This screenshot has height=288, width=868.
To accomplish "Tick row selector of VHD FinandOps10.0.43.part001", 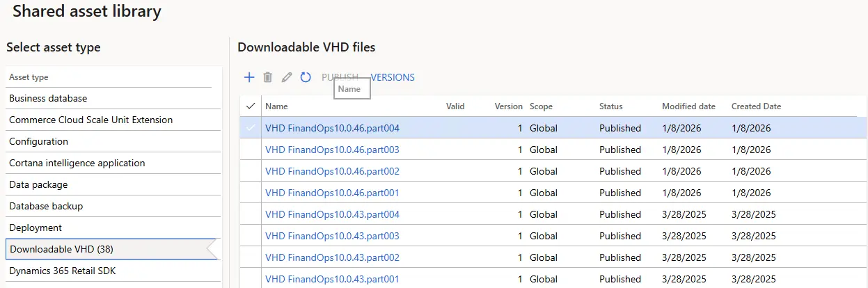I will tap(251, 279).
